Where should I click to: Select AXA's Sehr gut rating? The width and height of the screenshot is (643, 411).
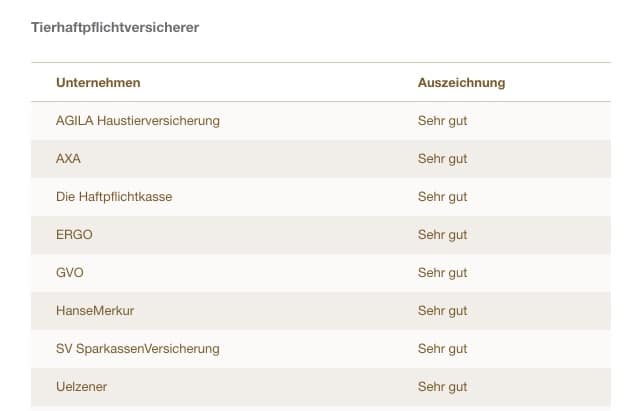pyautogui.click(x=442, y=159)
